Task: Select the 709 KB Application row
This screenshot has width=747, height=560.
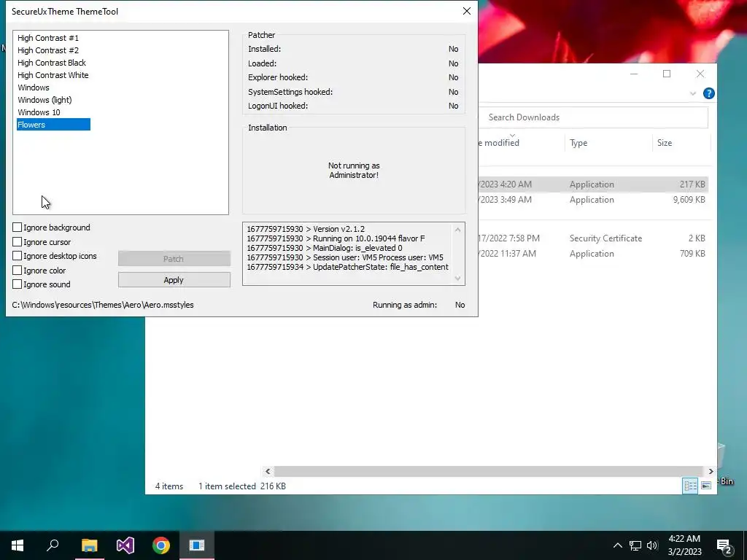Action: [x=593, y=253]
